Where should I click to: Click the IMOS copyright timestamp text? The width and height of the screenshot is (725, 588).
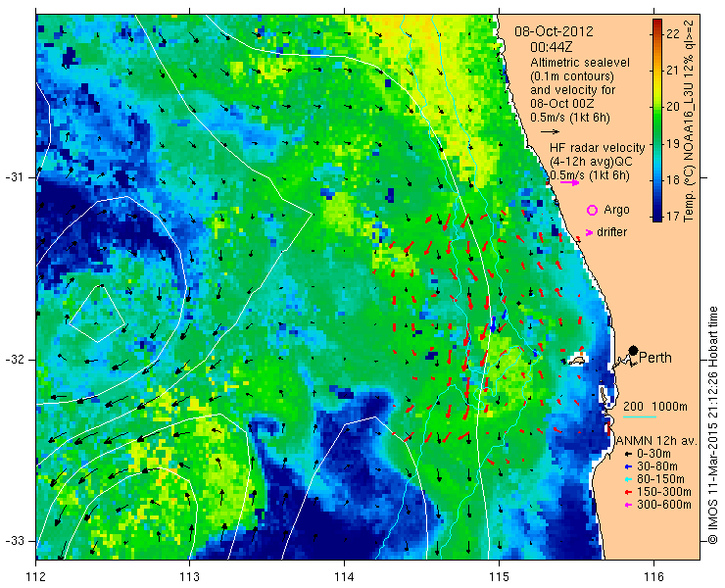[712, 424]
